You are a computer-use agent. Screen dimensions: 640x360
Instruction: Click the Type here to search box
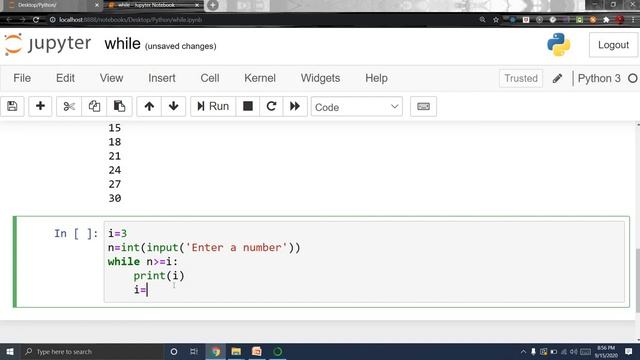point(92,351)
